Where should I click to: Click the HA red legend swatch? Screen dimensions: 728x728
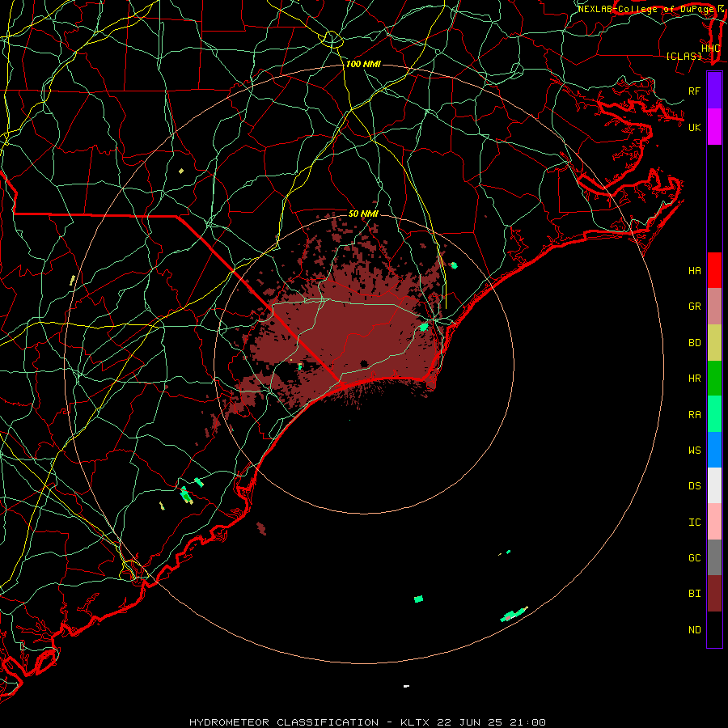click(714, 270)
